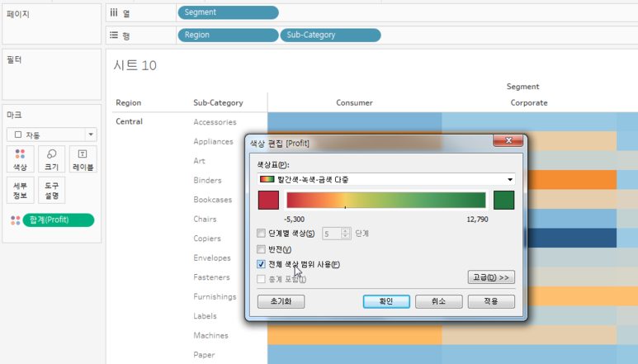Toggle the Reversed (반전) checkbox
Screen dimensions: 638x364
coord(261,249)
